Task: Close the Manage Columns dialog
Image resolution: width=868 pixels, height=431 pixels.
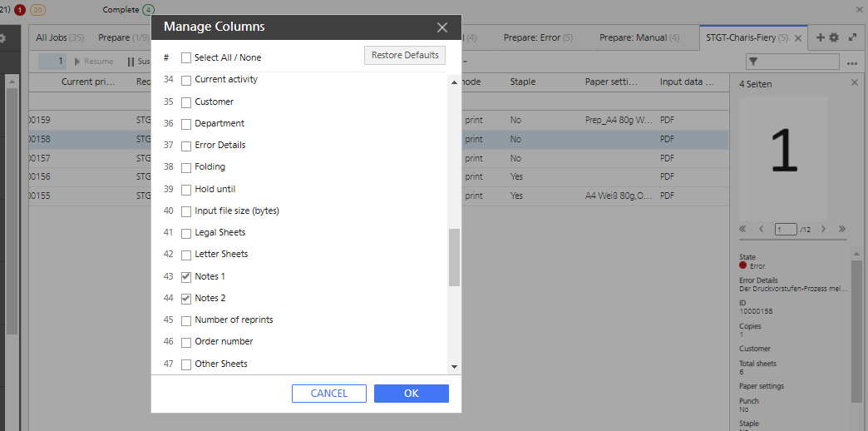Action: tap(442, 27)
